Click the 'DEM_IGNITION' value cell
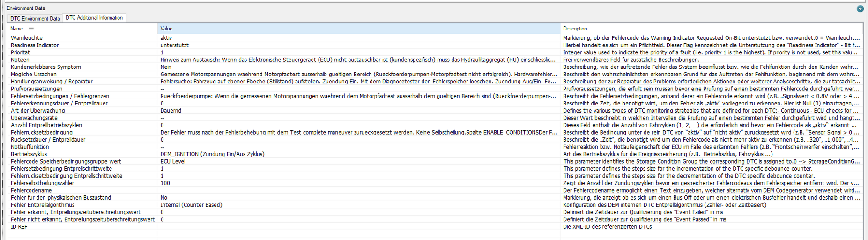 click(x=212, y=154)
